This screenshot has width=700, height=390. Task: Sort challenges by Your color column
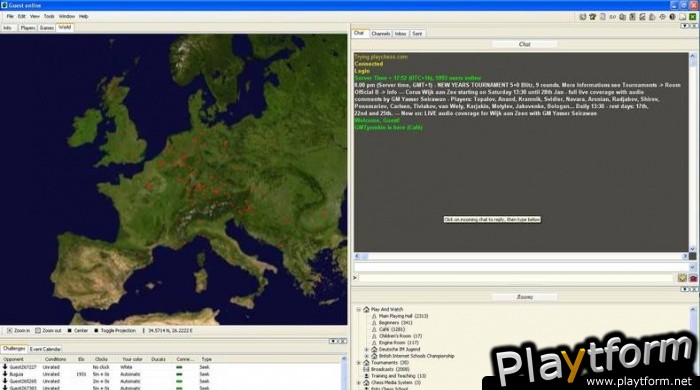[x=132, y=359]
